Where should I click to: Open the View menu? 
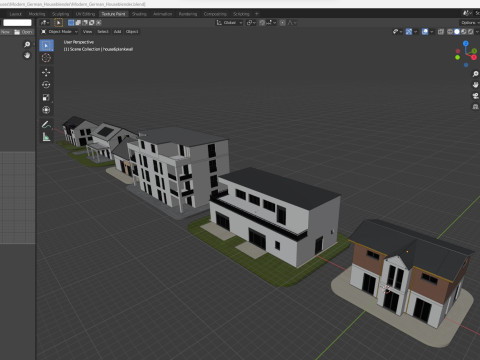tap(87, 32)
